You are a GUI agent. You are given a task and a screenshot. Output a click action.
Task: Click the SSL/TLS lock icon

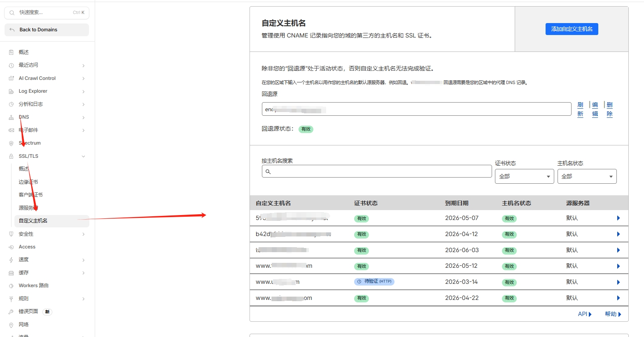pos(11,156)
